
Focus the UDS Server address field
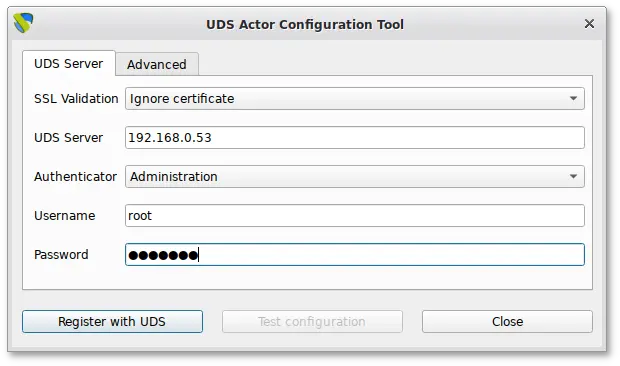355,138
